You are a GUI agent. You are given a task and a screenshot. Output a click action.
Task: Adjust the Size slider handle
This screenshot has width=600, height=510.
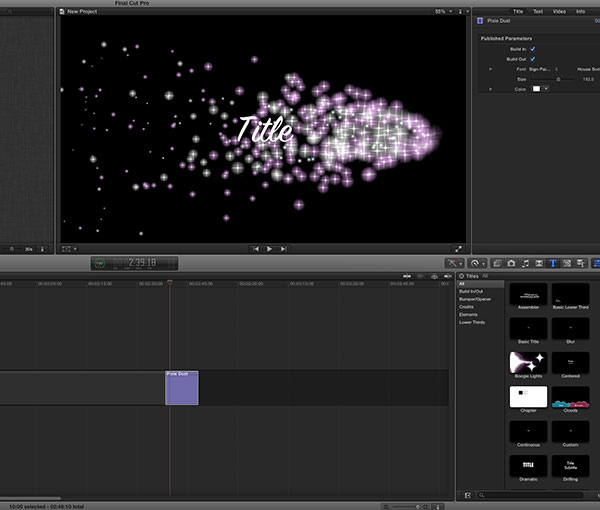(x=558, y=79)
